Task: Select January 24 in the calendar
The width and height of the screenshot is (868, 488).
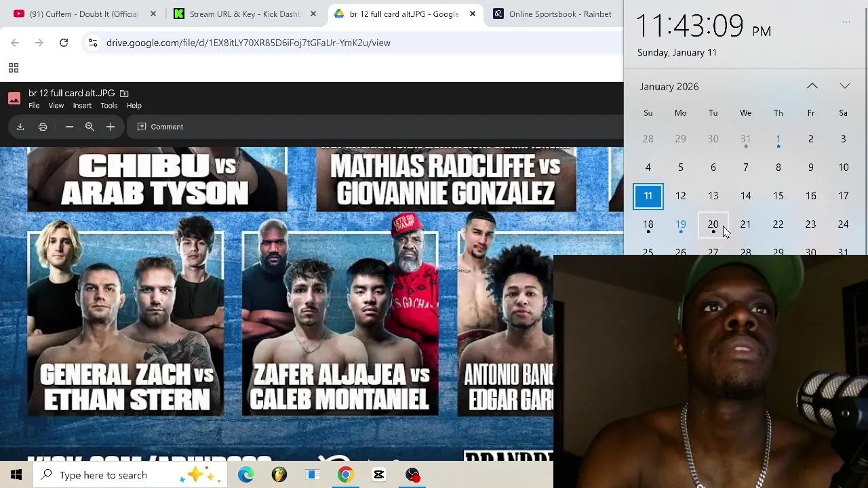Action: coord(844,224)
